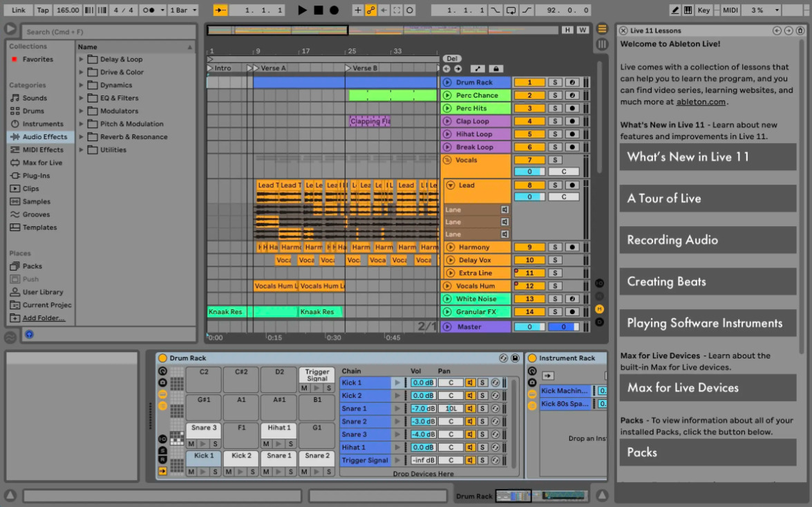Toggle the Drum Rack device power
This screenshot has height=507, width=812.
pyautogui.click(x=162, y=358)
